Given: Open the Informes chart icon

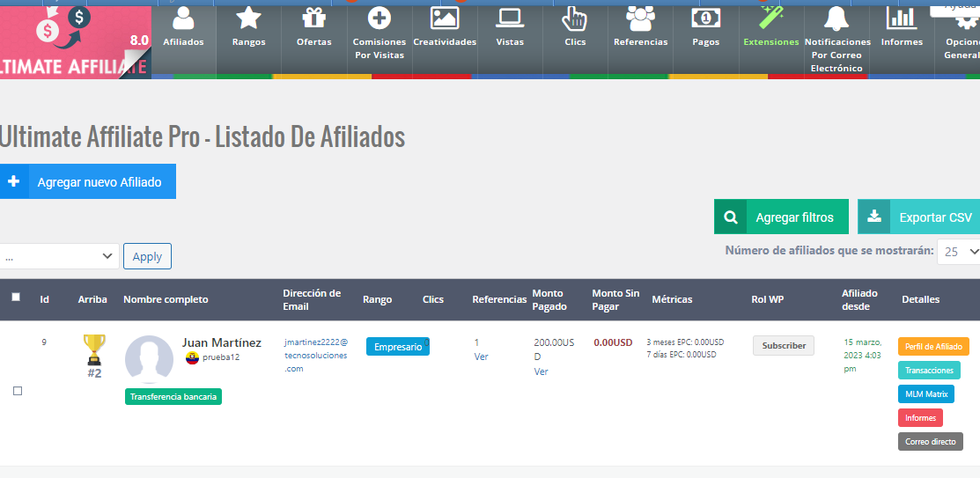Looking at the screenshot, I should pyautogui.click(x=902, y=18).
